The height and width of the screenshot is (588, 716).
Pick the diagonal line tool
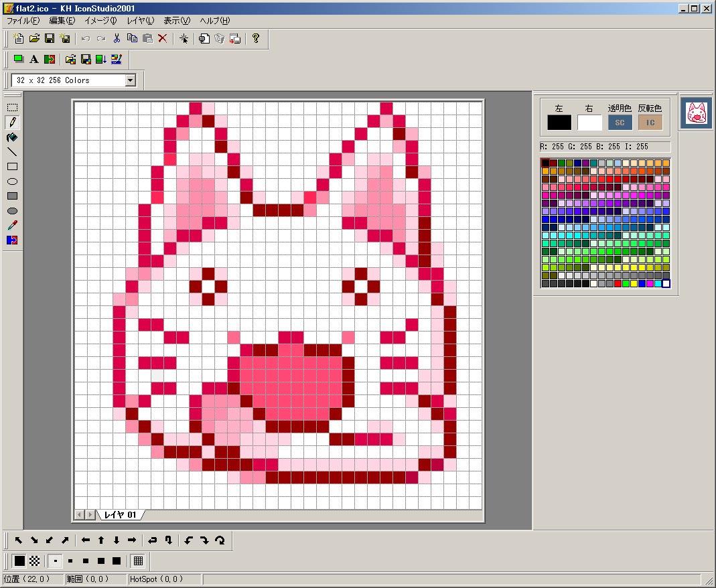point(12,152)
